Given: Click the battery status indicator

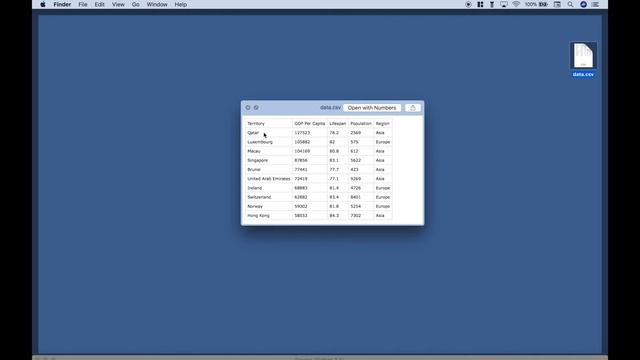Looking at the screenshot, I should [x=536, y=4].
